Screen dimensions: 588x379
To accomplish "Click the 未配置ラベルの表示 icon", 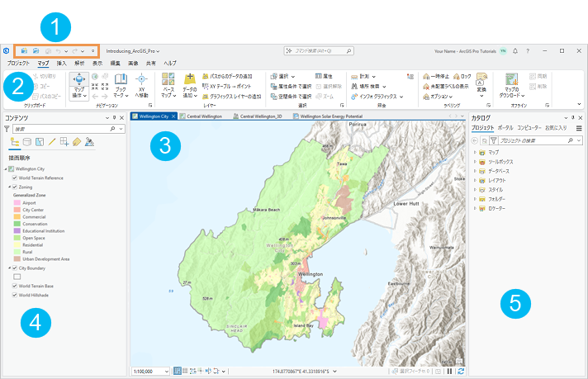I will coord(426,87).
